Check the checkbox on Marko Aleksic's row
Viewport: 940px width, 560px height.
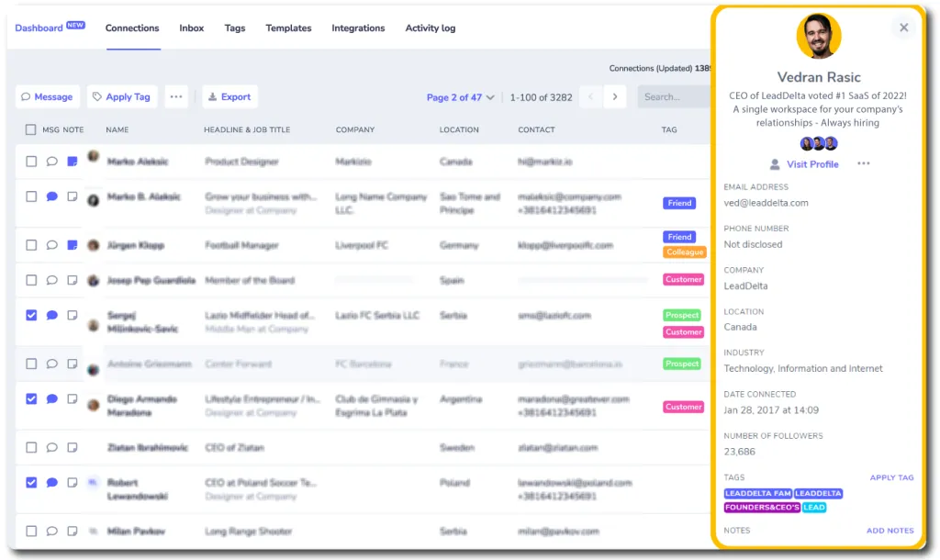pyautogui.click(x=30, y=162)
